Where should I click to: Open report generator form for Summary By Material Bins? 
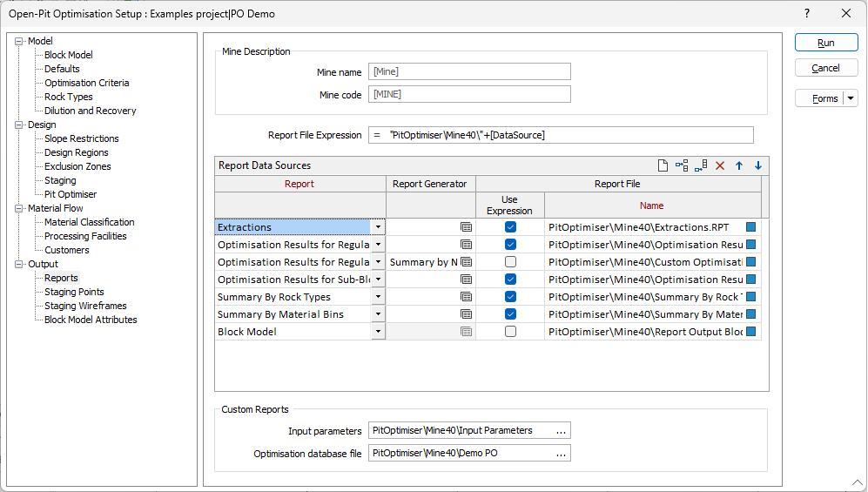coord(466,314)
